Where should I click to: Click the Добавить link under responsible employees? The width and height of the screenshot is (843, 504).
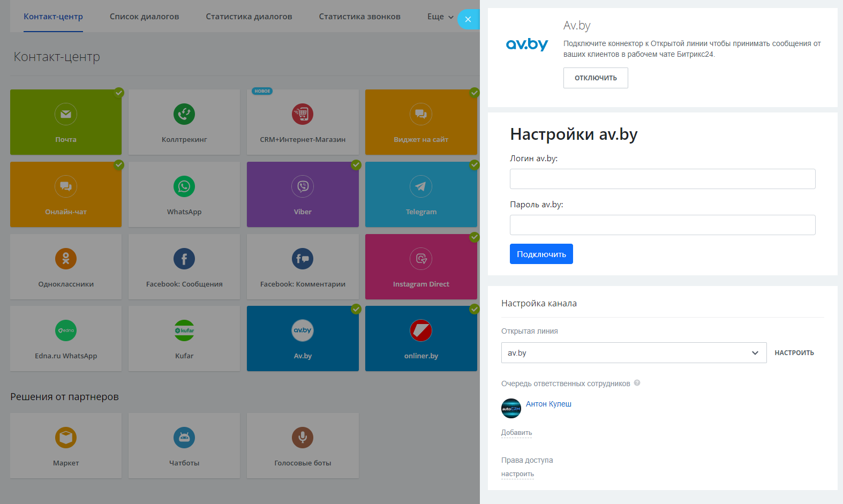click(516, 433)
